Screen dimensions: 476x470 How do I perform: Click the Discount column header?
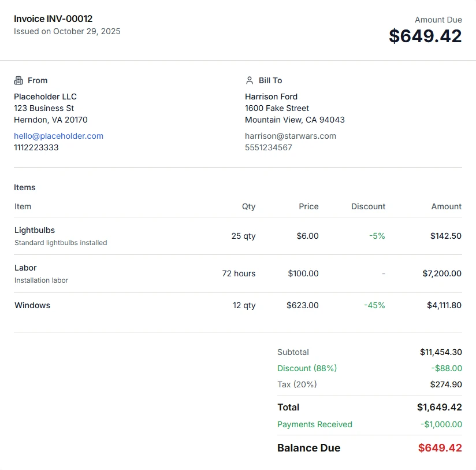pyautogui.click(x=368, y=206)
